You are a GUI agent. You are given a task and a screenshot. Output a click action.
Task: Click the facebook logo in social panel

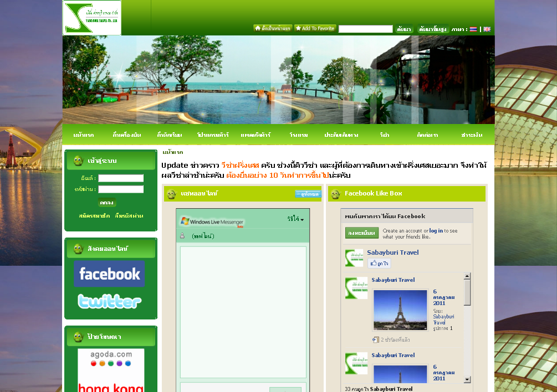pos(109,274)
